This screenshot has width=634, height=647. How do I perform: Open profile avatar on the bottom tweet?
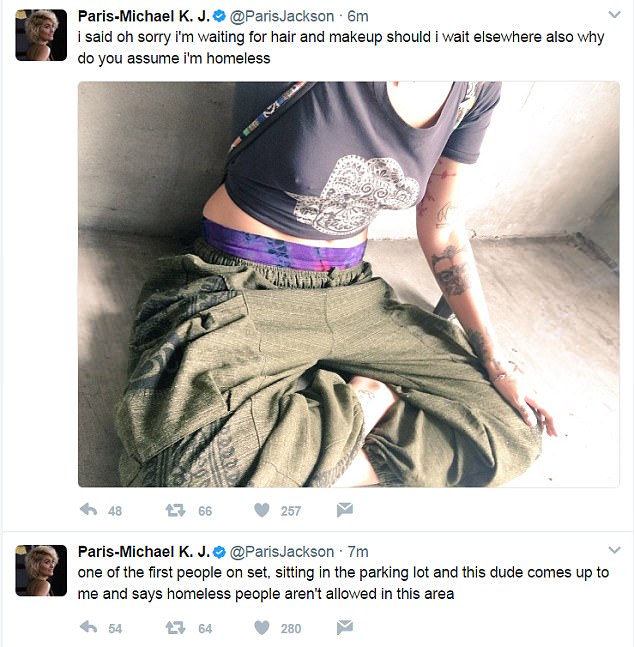pos(41,570)
